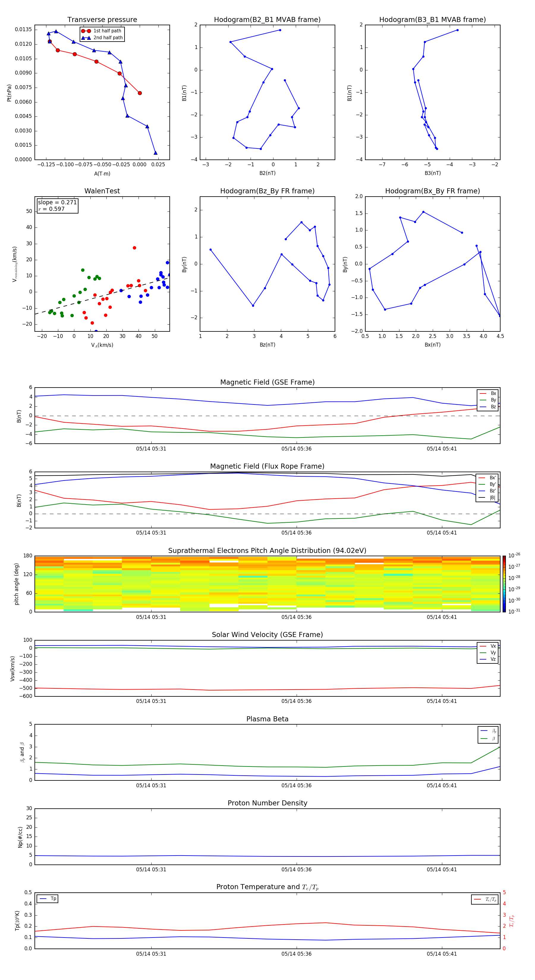Click the "10⁻²⁶" colorbar tick label

tap(514, 555)
